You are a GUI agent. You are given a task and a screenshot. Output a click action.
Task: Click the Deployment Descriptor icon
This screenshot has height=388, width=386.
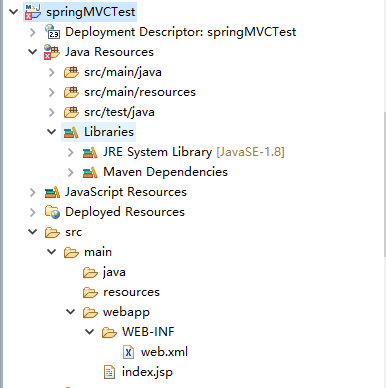tap(52, 32)
